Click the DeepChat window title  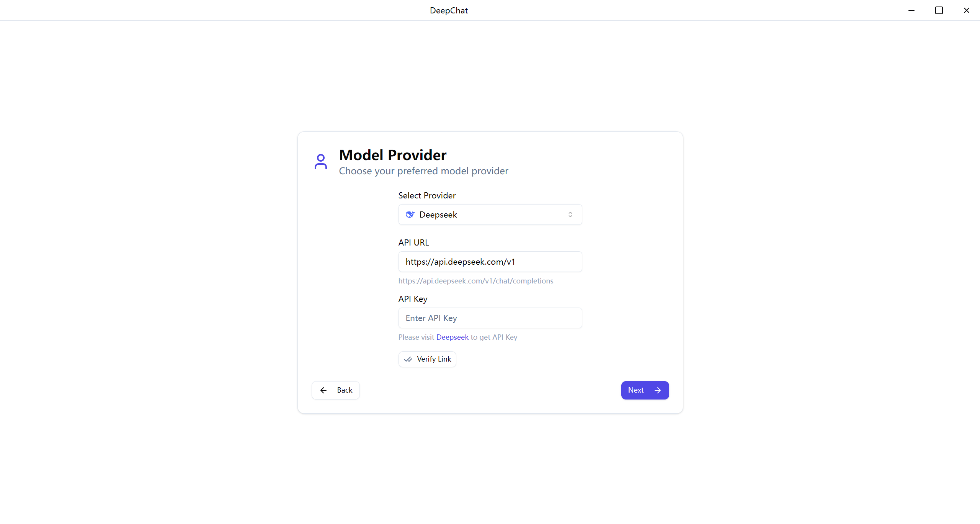pyautogui.click(x=449, y=10)
